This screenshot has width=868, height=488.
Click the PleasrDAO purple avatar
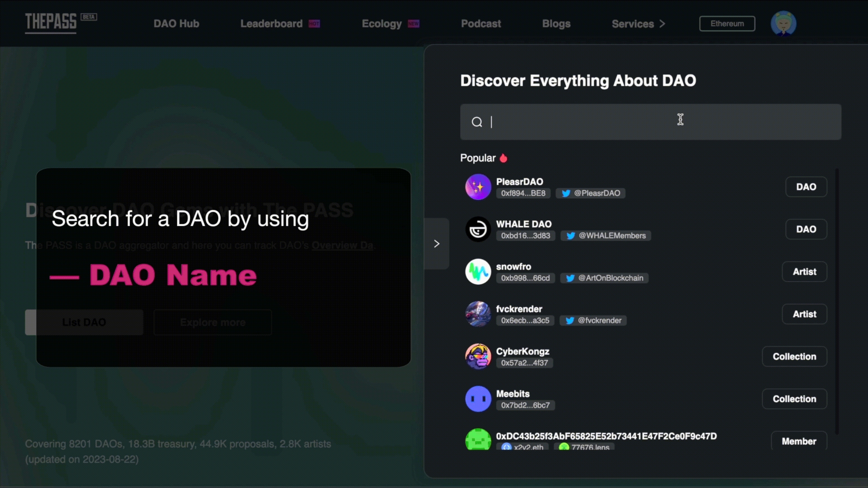pos(478,187)
